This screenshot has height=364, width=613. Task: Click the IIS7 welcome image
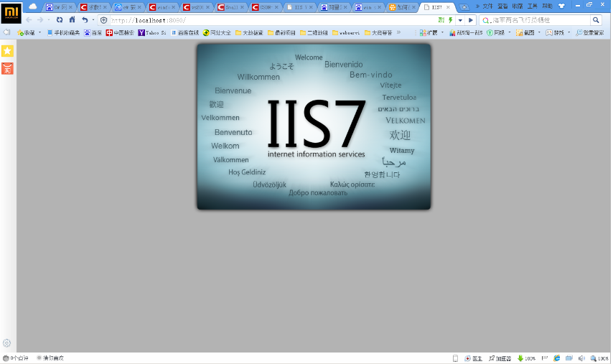click(314, 126)
